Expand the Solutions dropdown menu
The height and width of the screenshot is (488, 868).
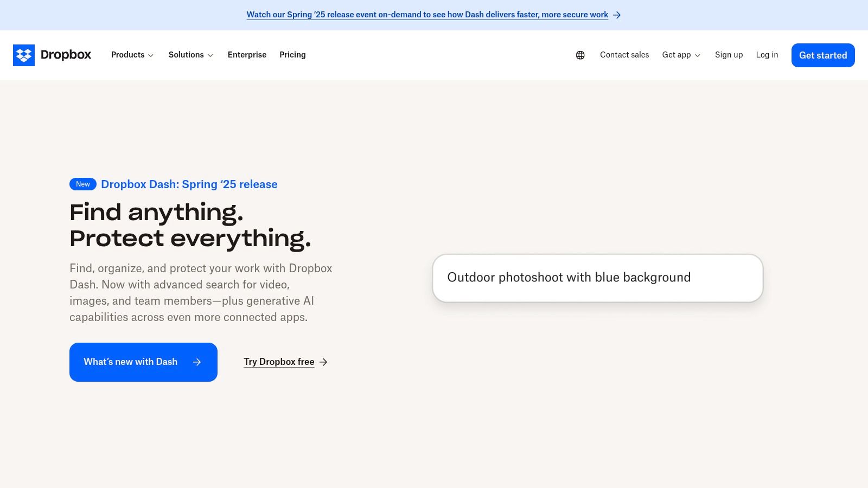[191, 55]
